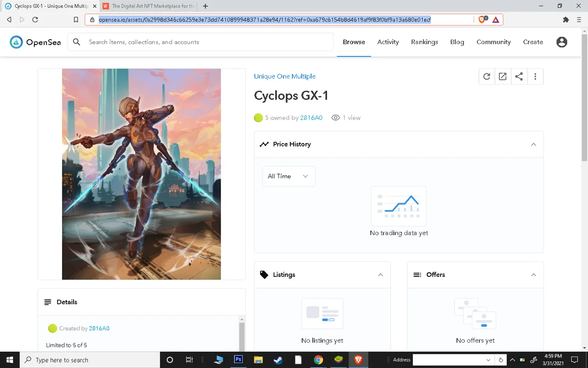Click the 'No trading data yet' text

point(399,233)
